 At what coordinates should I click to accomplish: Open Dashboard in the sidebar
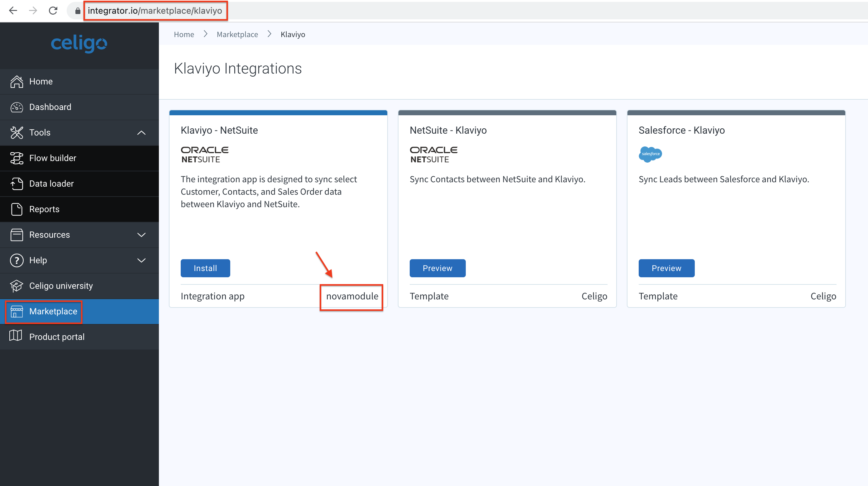[x=79, y=107]
